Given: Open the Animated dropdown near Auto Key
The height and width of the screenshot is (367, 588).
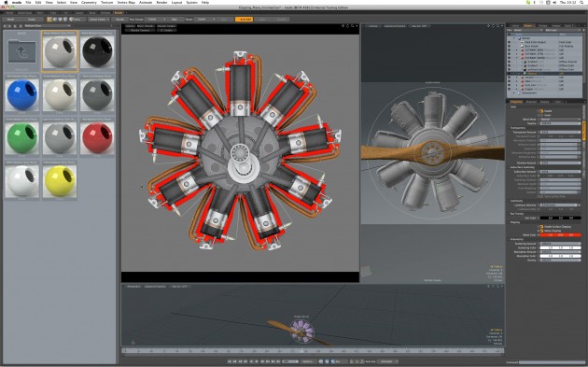Looking at the screenshot, I should pos(386,361).
